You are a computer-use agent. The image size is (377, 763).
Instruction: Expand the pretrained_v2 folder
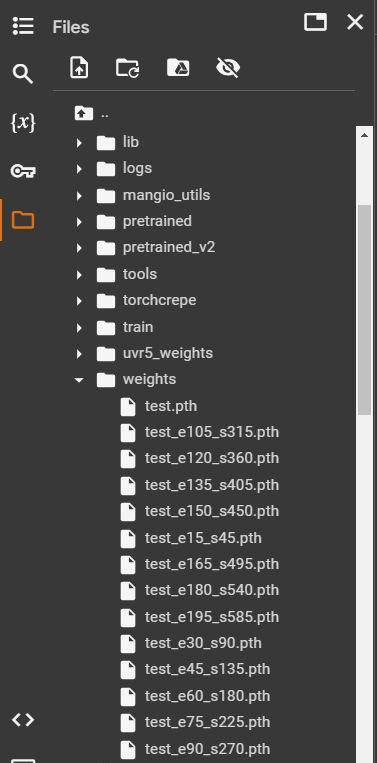tap(79, 248)
